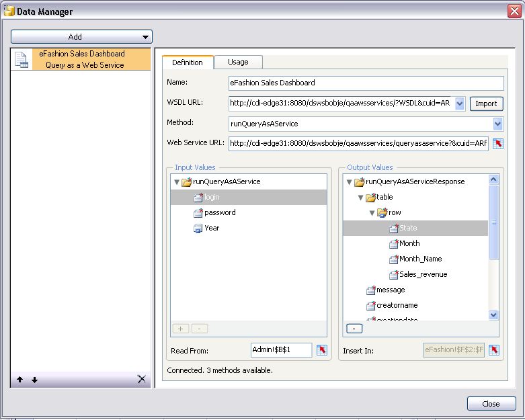Click the table folder icon

click(370, 198)
